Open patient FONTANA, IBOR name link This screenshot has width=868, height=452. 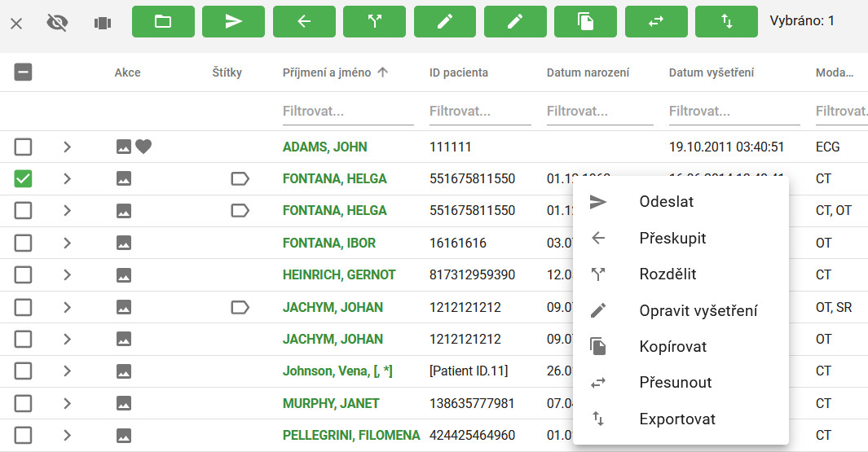[x=329, y=243]
